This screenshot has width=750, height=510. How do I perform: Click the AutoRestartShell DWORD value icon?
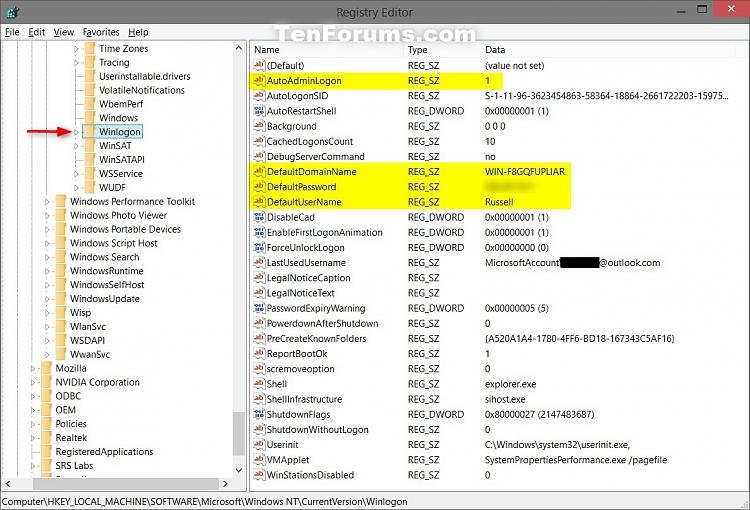259,111
